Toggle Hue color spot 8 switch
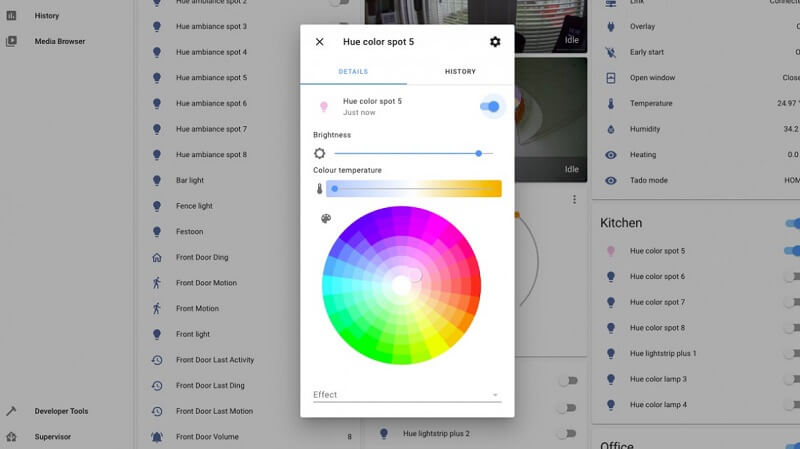800x449 pixels. tap(791, 328)
